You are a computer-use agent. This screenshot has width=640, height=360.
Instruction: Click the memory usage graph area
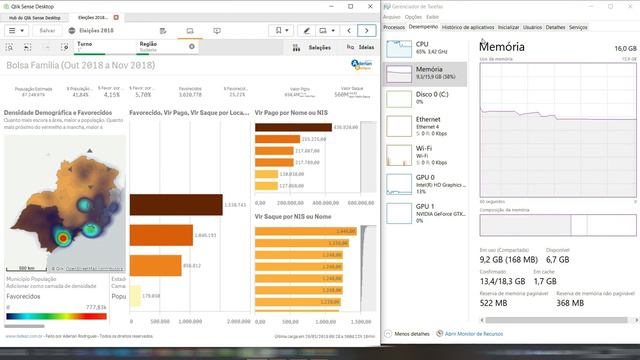pyautogui.click(x=558, y=130)
